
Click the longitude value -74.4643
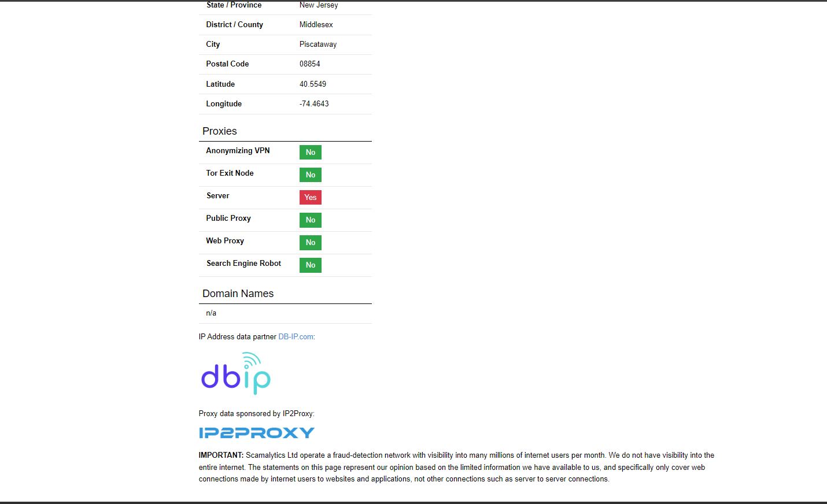click(x=314, y=104)
